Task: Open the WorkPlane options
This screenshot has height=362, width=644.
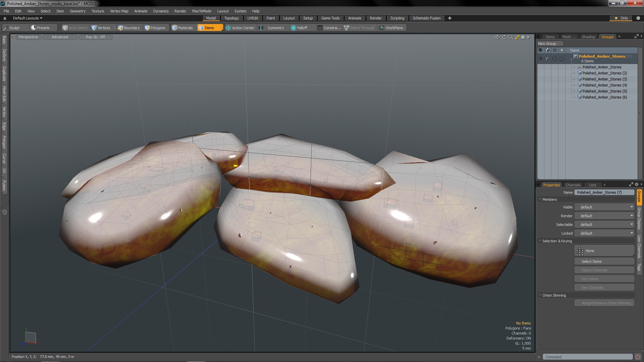Action: point(391,28)
